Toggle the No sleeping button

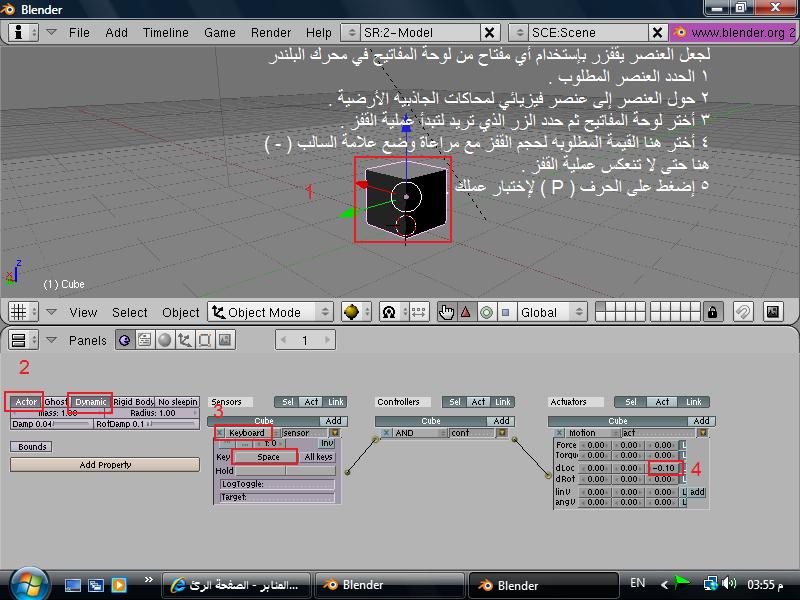pos(178,402)
